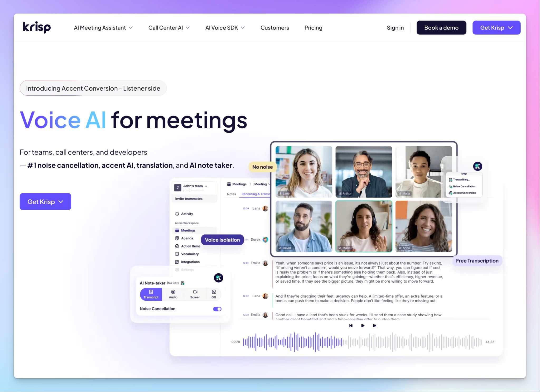Image resolution: width=540 pixels, height=392 pixels.
Task: Select the Audio recording mode
Action: click(x=173, y=294)
